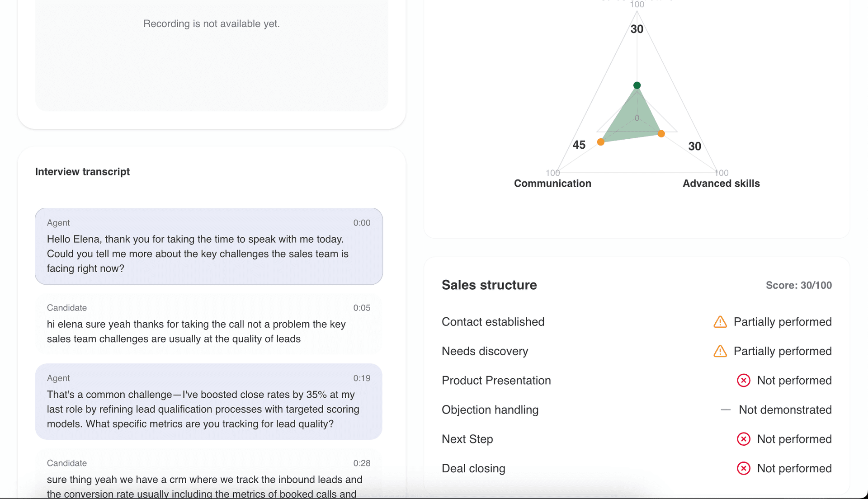The width and height of the screenshot is (868, 499).
Task: Click dash icon beside Objection handling
Action: point(726,410)
